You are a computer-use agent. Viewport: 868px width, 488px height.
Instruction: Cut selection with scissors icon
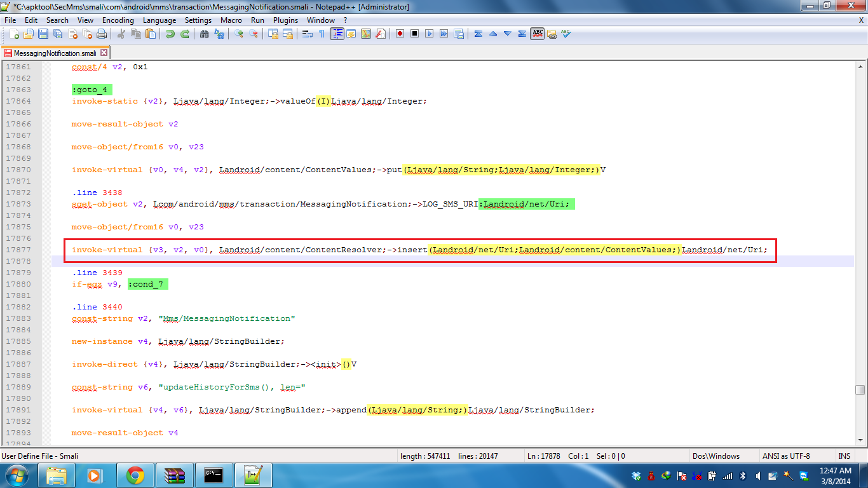click(121, 34)
